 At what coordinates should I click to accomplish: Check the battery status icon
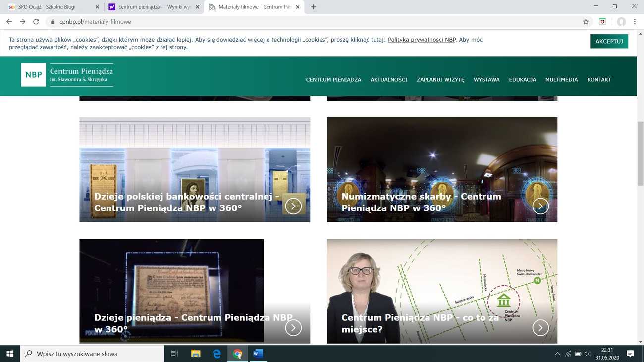pos(578,354)
